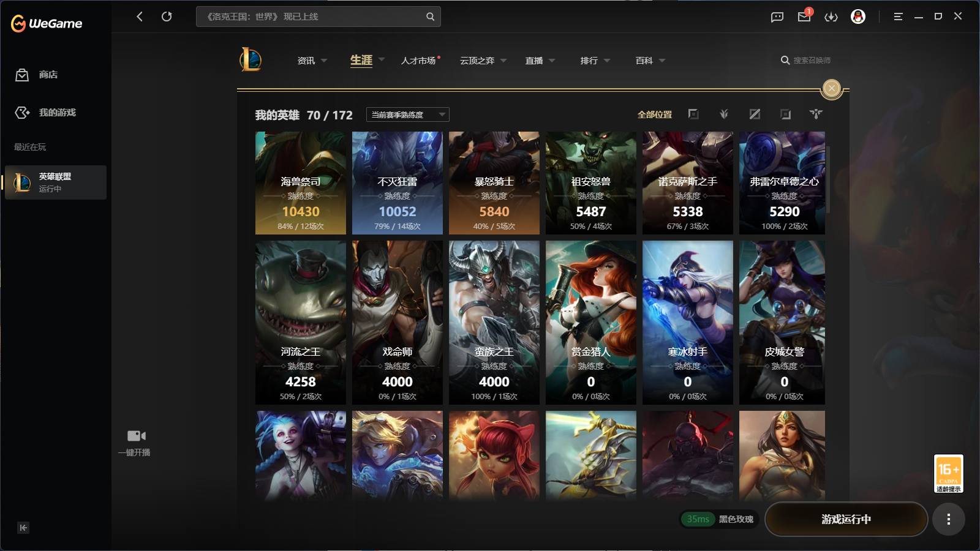
Task: Click the 游戏运行中 button
Action: click(x=846, y=519)
